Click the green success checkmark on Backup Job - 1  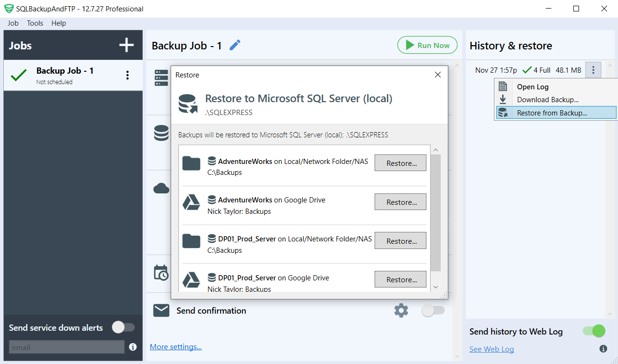[x=19, y=75]
